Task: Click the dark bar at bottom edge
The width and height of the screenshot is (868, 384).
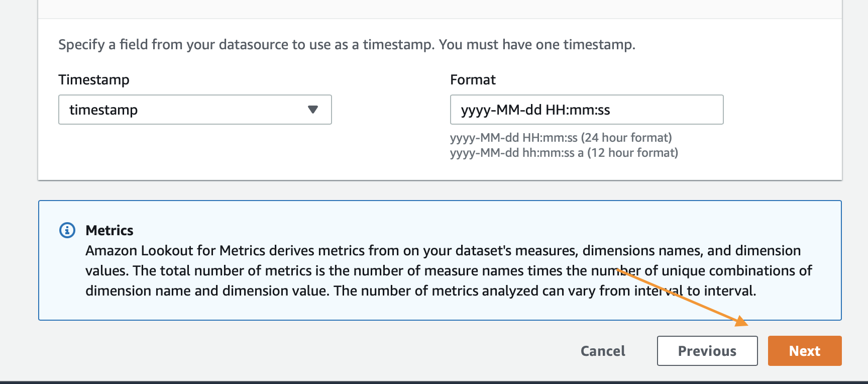Action: (x=434, y=382)
